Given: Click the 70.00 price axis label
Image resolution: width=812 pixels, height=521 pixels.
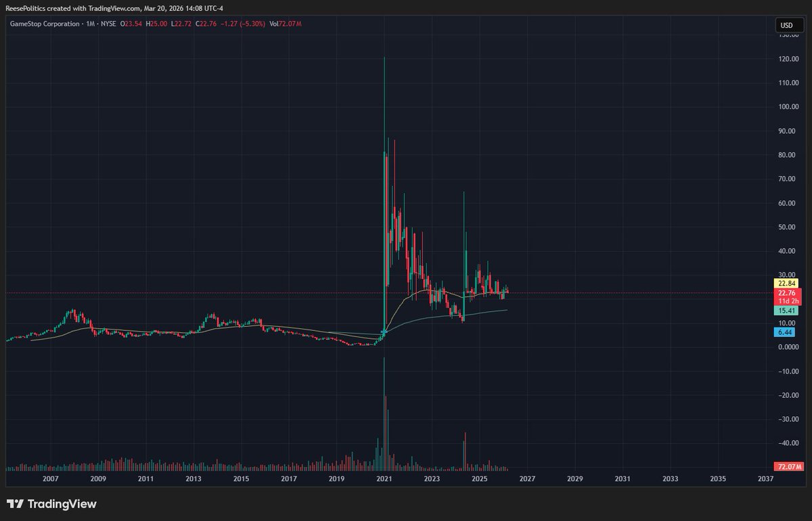Looking at the screenshot, I should tap(786, 179).
